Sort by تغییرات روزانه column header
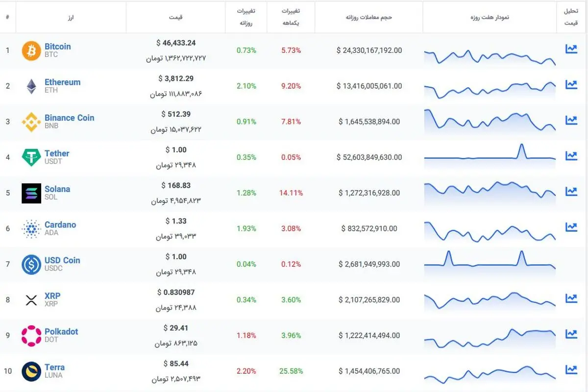588x392 pixels. [x=245, y=17]
